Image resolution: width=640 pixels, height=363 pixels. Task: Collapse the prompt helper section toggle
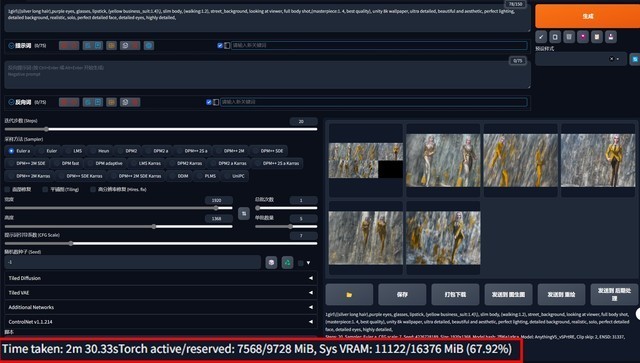pyautogui.click(x=11, y=45)
